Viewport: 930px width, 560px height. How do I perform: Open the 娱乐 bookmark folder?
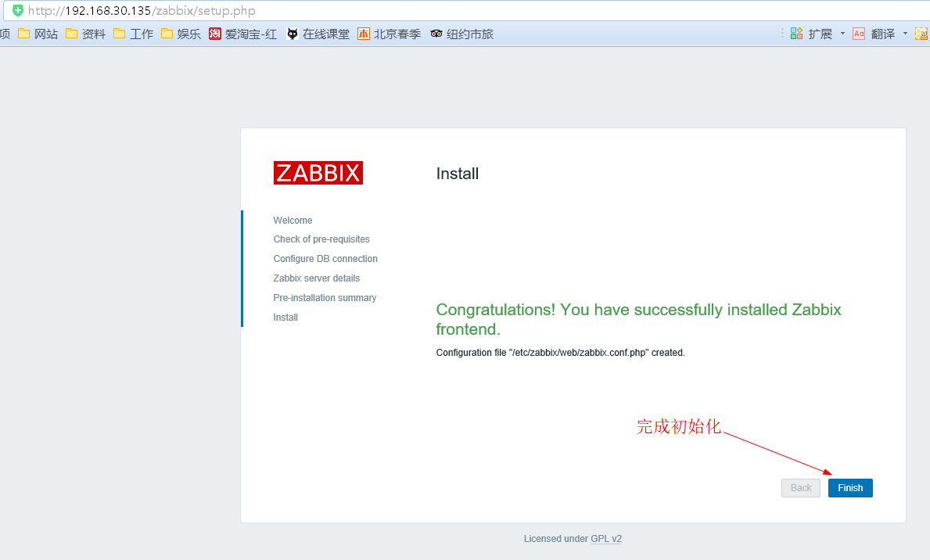181,34
